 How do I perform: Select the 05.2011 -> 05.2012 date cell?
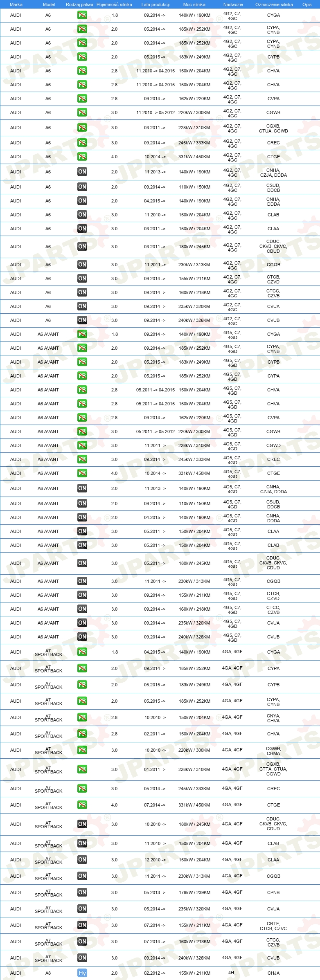(155, 432)
